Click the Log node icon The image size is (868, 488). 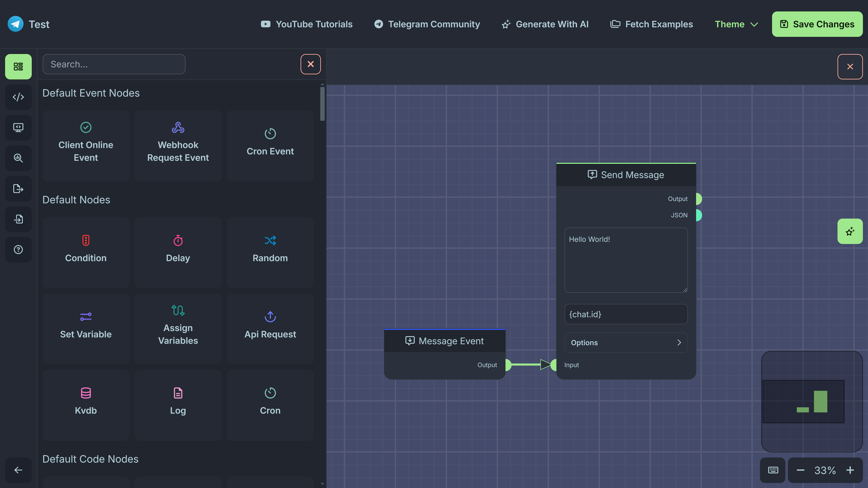point(178,393)
